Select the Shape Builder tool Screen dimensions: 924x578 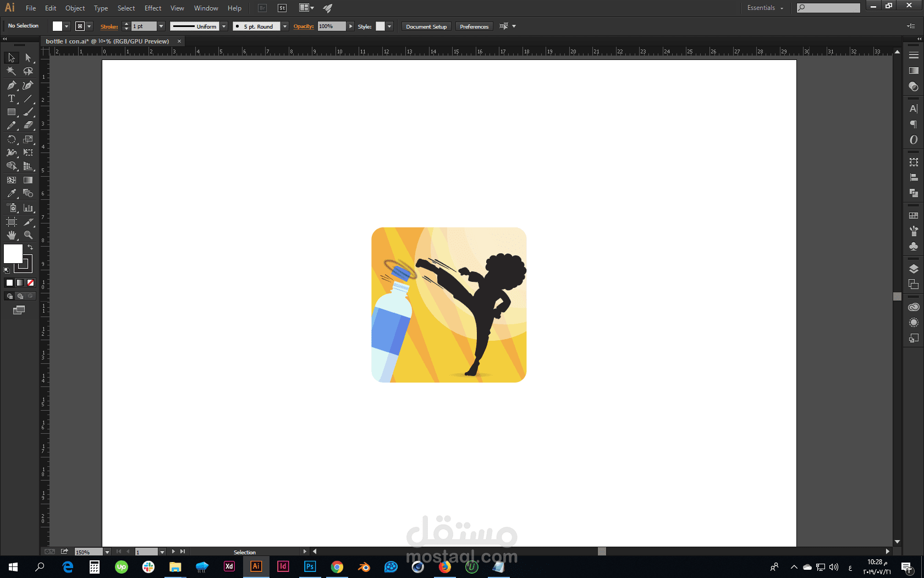12,166
